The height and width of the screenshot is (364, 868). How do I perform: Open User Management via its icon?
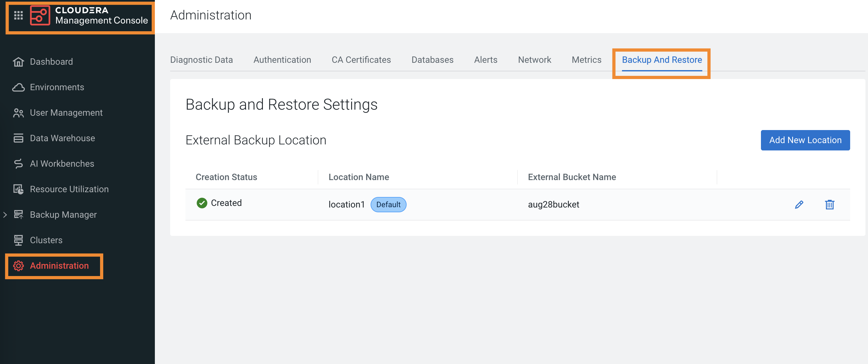coord(18,113)
